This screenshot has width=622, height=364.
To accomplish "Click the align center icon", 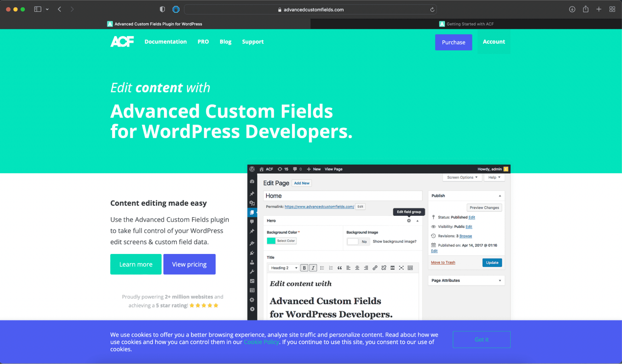I will 357,268.
